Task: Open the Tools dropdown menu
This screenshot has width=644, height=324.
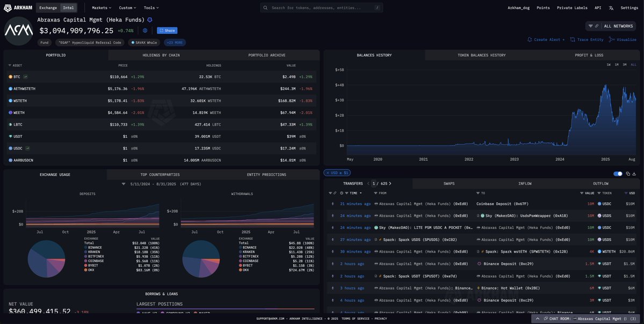Action: (151, 8)
